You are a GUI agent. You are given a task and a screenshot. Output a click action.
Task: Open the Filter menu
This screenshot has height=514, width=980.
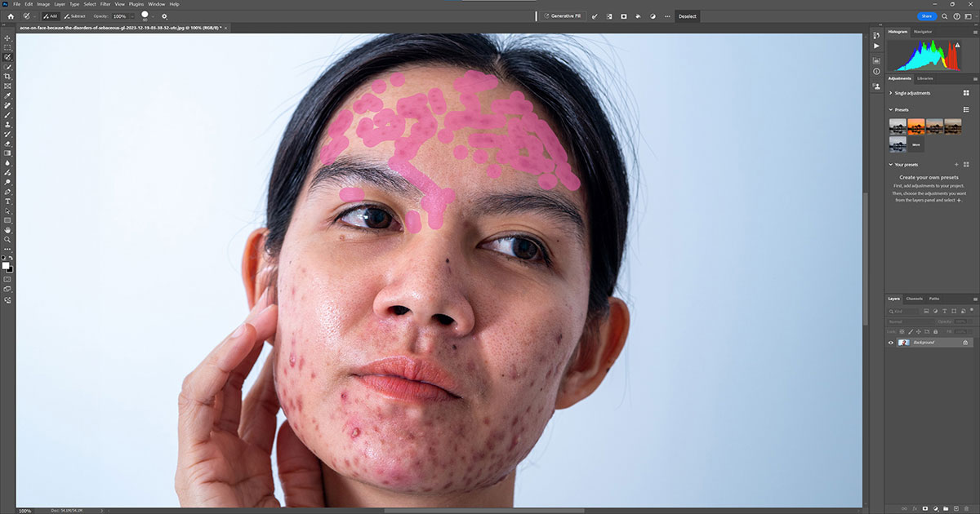[x=105, y=4]
